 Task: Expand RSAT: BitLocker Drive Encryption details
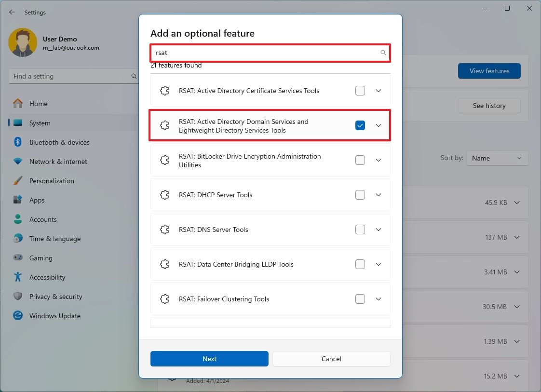379,160
